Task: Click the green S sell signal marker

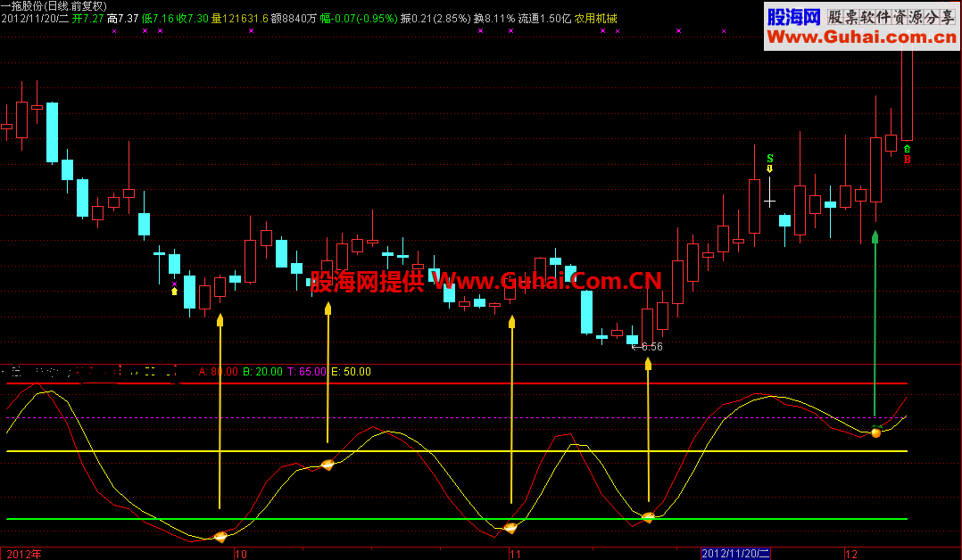Action: [770, 158]
